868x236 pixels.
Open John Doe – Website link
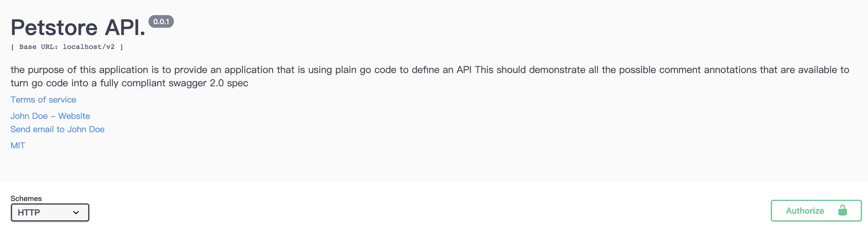50,116
